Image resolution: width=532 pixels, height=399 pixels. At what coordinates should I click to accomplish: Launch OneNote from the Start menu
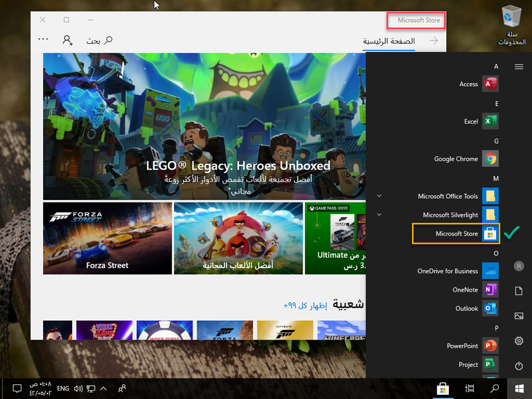(475, 290)
